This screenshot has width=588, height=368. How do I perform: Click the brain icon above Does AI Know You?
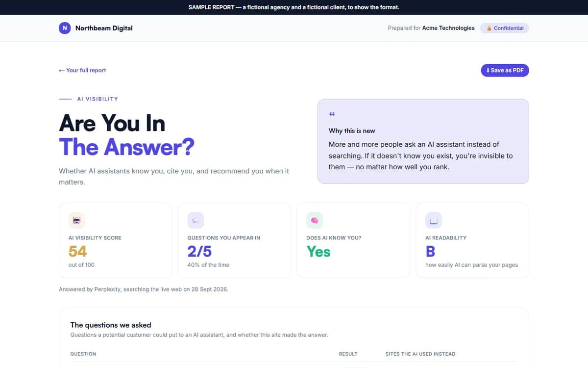tap(315, 220)
